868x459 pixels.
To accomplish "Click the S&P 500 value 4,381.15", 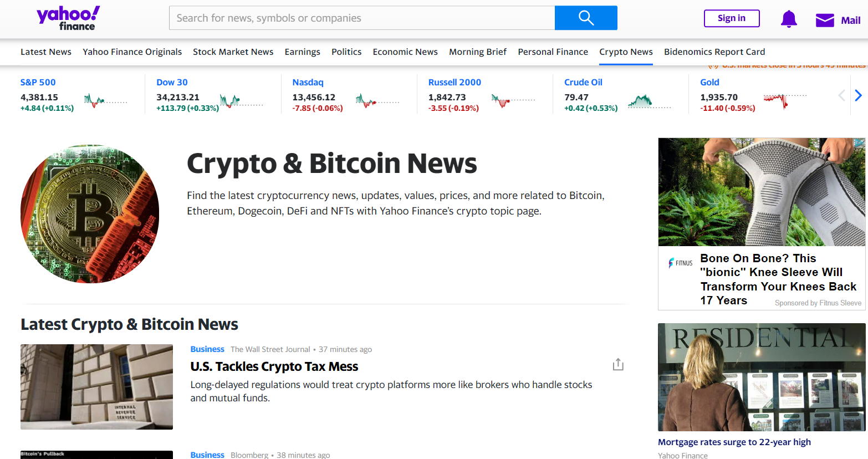I will (39, 97).
